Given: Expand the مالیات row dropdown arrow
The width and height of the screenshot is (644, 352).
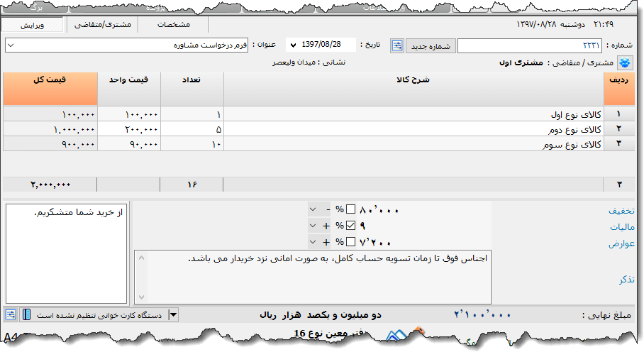Looking at the screenshot, I should click(x=313, y=226).
